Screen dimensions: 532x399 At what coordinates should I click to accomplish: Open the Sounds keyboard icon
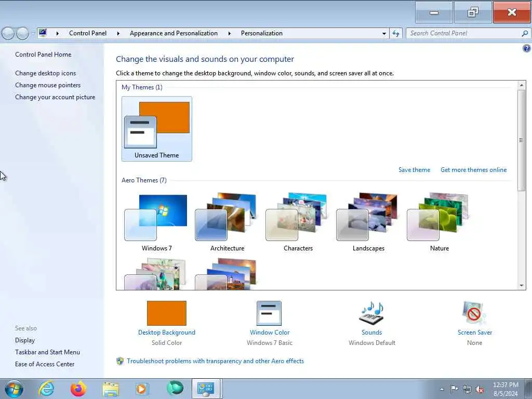(371, 313)
